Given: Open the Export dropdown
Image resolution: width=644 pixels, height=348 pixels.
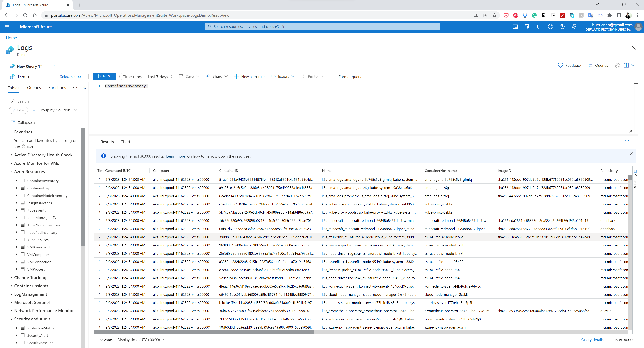Looking at the screenshot, I should point(282,76).
